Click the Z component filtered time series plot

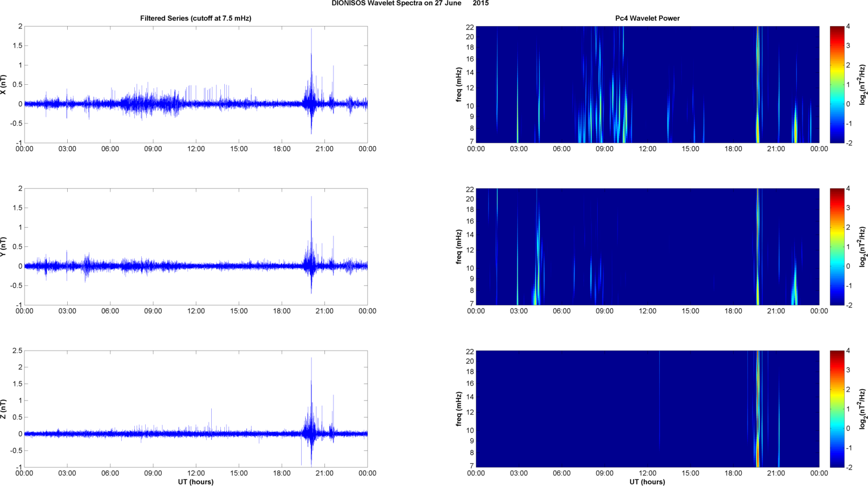pos(196,409)
